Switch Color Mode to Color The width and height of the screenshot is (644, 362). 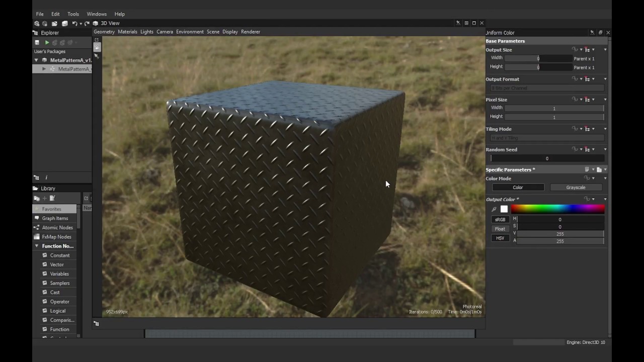pyautogui.click(x=518, y=187)
